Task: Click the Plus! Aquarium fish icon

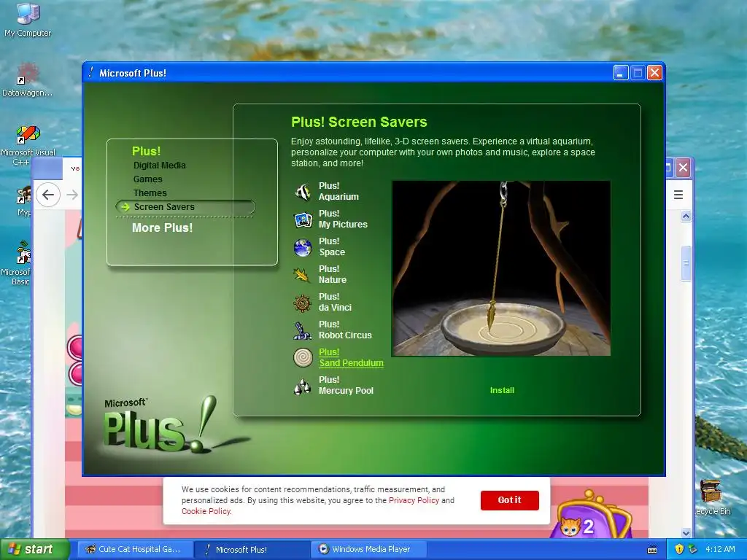Action: click(x=303, y=192)
